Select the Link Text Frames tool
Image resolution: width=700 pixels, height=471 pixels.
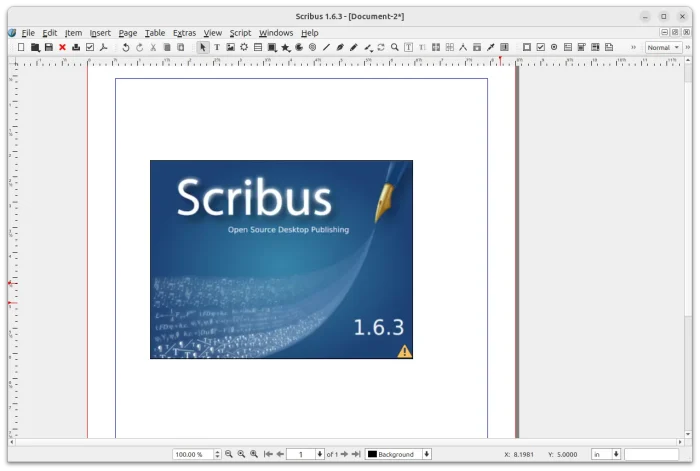[x=436, y=47]
